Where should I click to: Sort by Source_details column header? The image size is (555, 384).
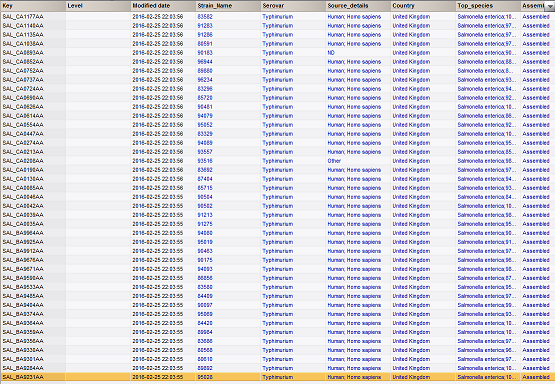click(358, 6)
